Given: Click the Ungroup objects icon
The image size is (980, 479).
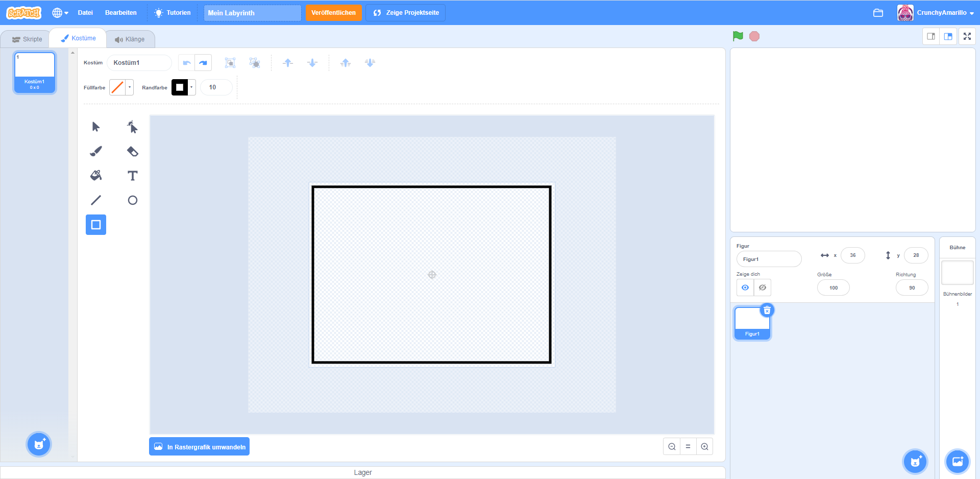Looking at the screenshot, I should 255,63.
